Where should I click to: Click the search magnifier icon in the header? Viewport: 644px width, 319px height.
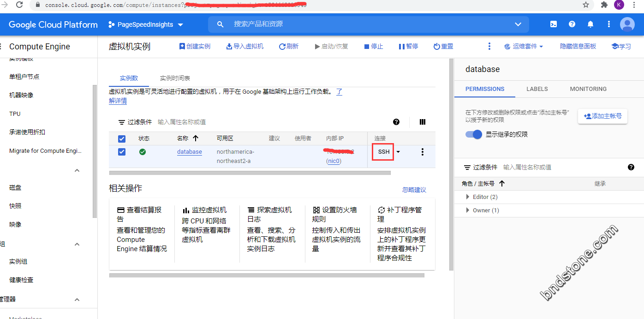tap(221, 24)
